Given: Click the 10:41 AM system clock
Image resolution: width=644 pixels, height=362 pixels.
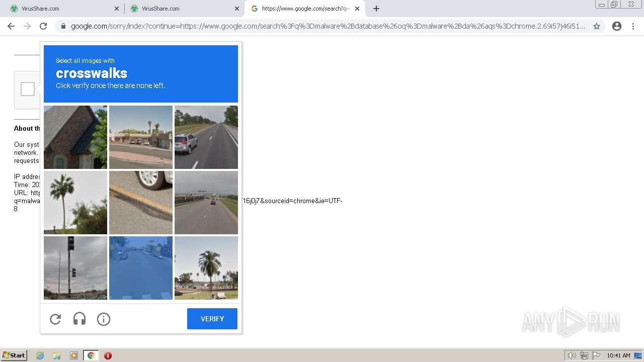Looking at the screenshot, I should pos(618,355).
